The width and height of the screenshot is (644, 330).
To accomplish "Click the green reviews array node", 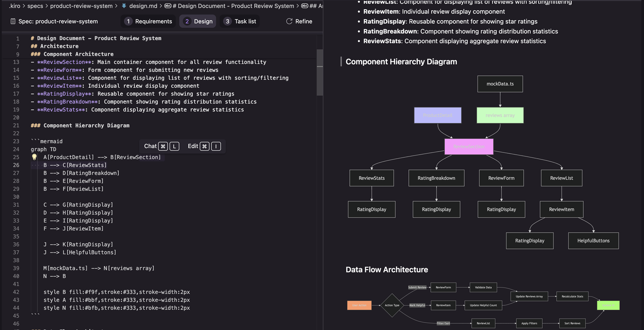I will pos(500,115).
